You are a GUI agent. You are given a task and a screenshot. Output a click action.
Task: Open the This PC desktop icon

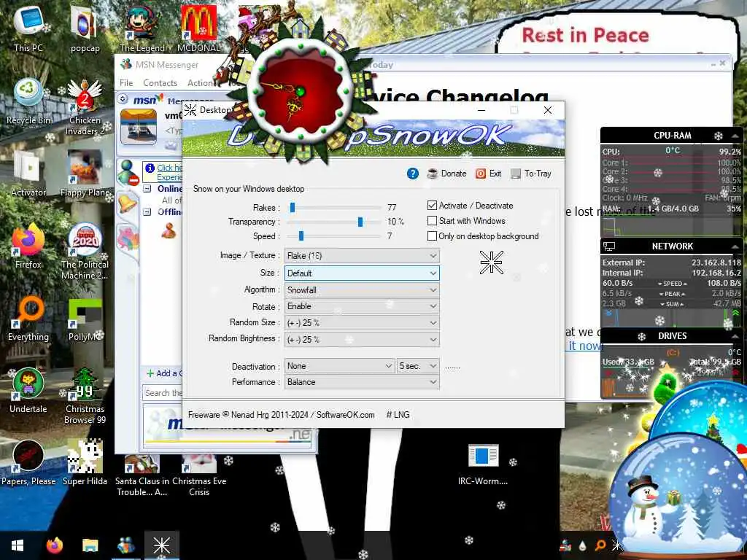(28, 28)
